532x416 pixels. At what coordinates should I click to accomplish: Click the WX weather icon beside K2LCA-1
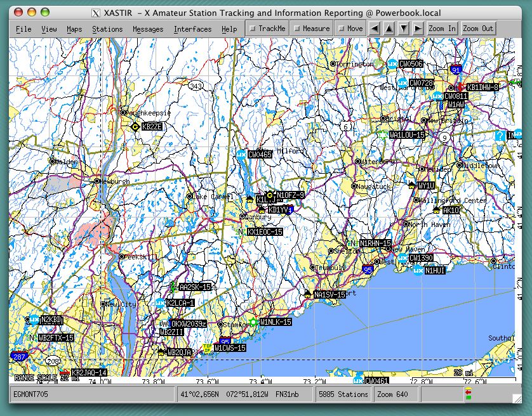point(160,302)
